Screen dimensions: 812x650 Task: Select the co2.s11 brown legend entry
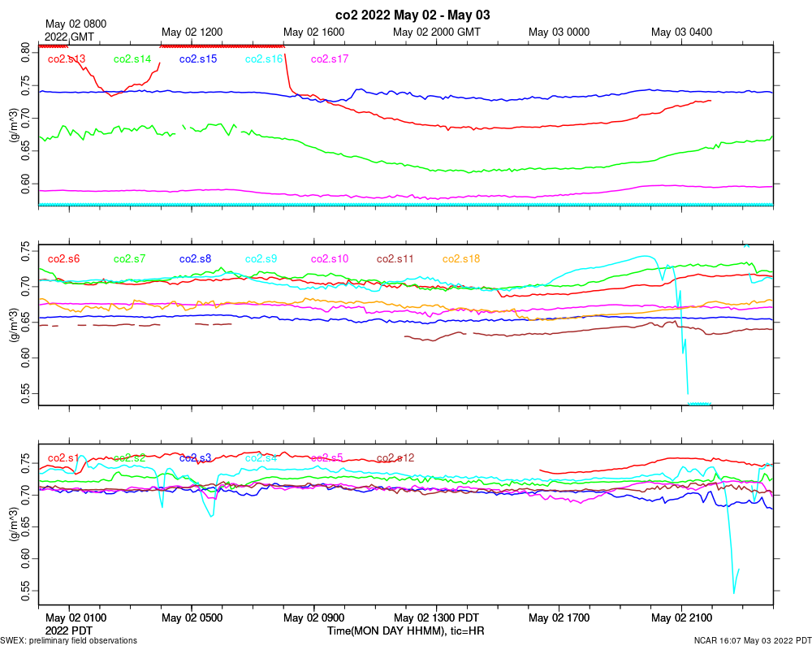[395, 258]
